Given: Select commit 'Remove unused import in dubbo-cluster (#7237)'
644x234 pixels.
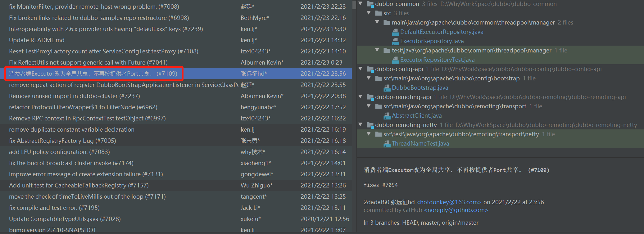Looking at the screenshot, I should coord(176,96).
